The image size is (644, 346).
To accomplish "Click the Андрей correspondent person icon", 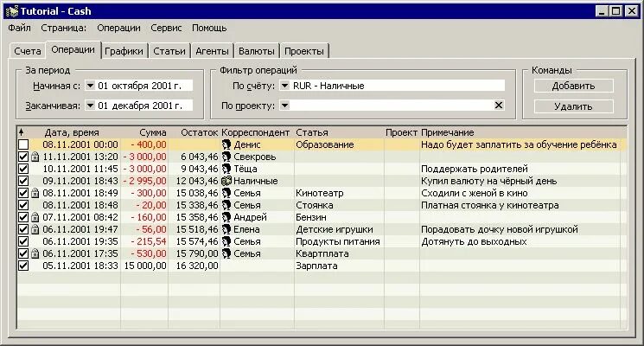I will 226,217.
